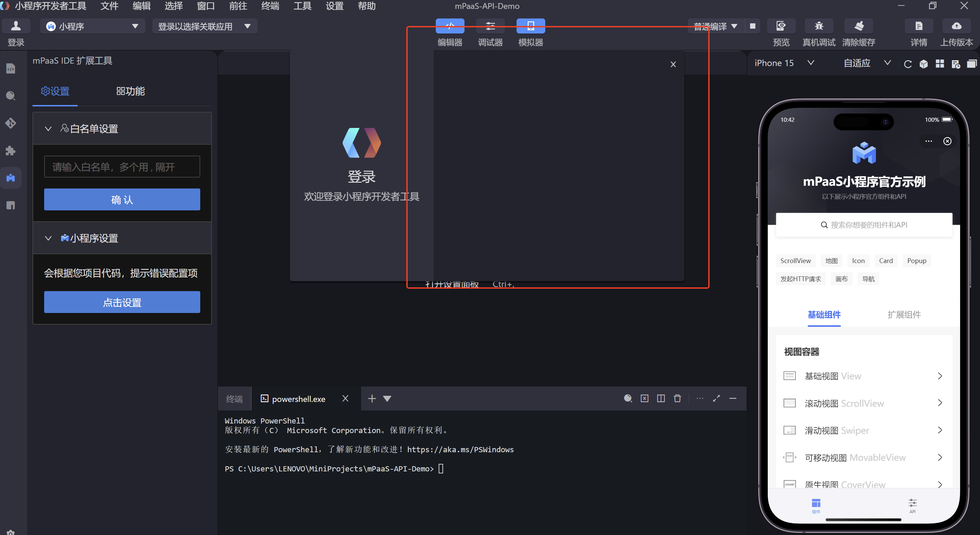Toggle the editor panel button

450,26
